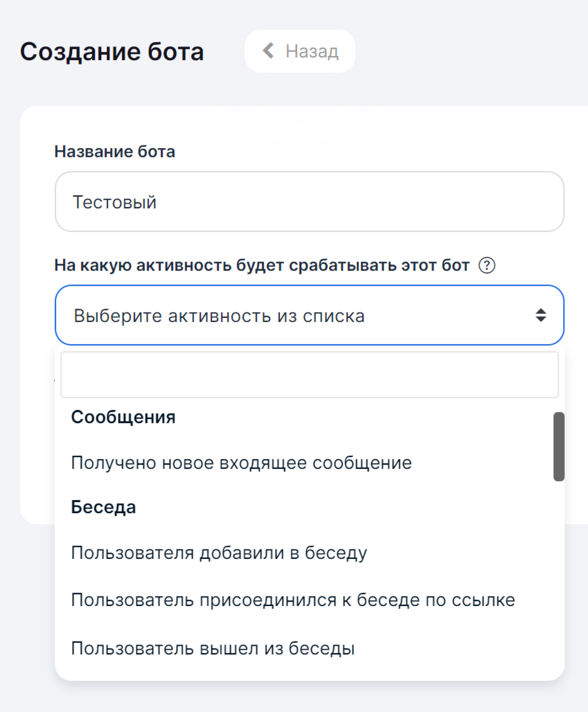The height and width of the screenshot is (712, 588).
Task: Click the chevron inside the Назад button
Action: coord(269,51)
